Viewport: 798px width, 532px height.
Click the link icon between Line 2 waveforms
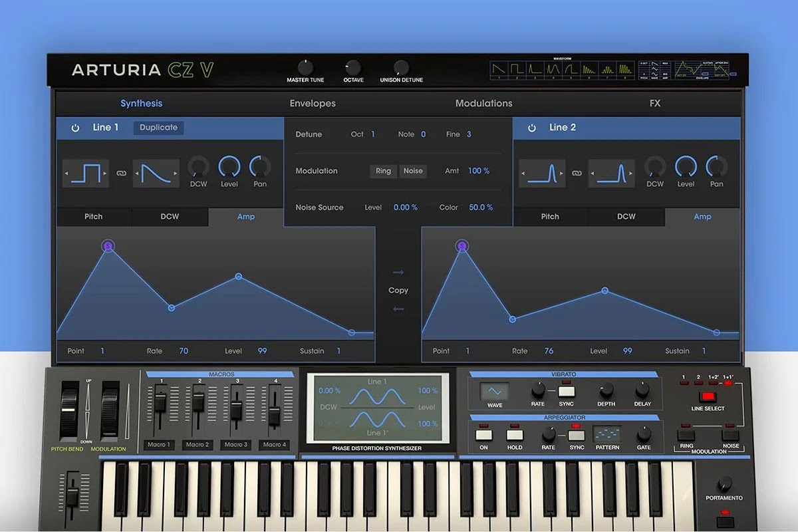(577, 173)
